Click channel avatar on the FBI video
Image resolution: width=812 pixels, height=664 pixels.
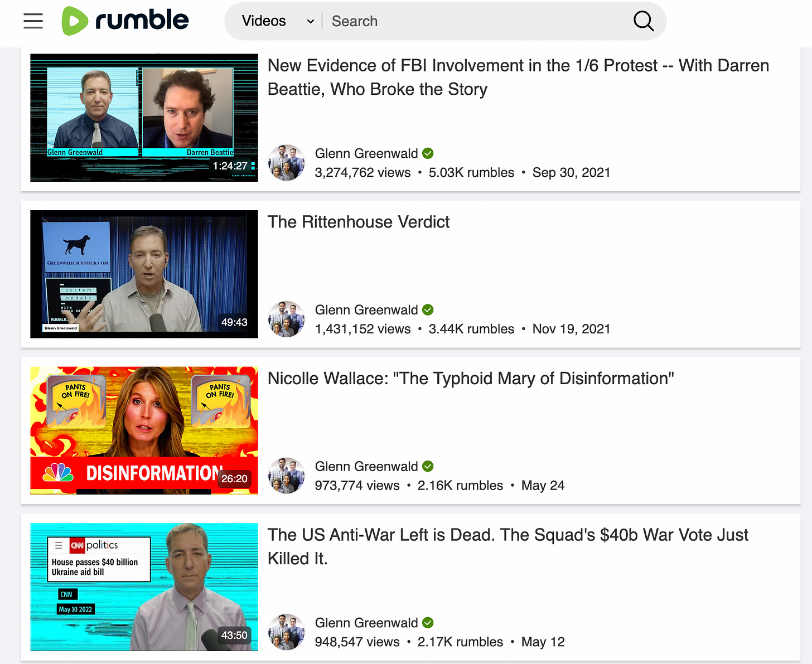(x=287, y=163)
